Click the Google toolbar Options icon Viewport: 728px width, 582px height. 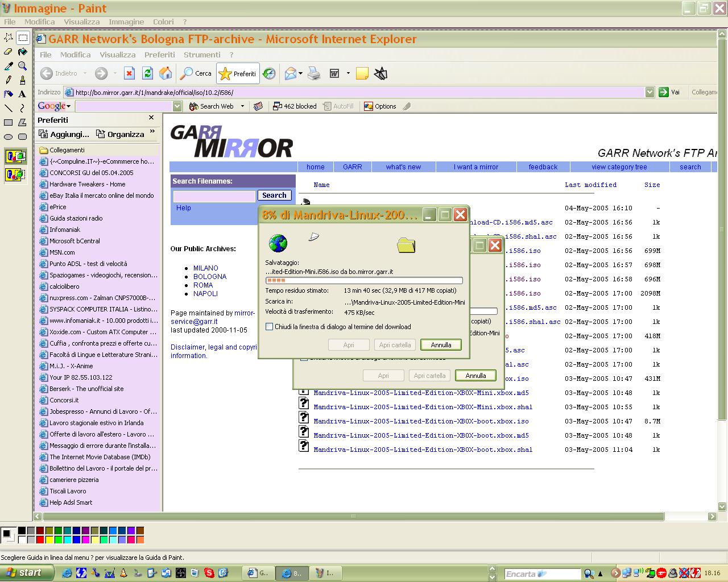[x=369, y=106]
